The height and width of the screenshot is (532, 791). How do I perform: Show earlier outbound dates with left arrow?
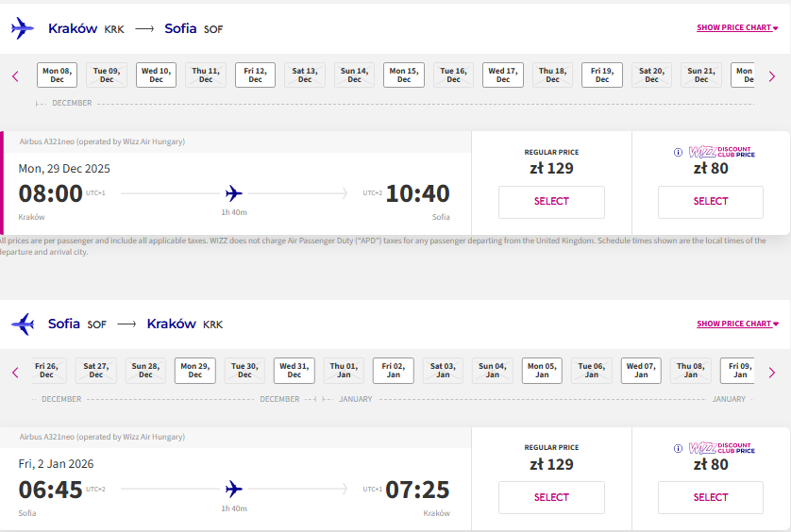pyautogui.click(x=15, y=76)
